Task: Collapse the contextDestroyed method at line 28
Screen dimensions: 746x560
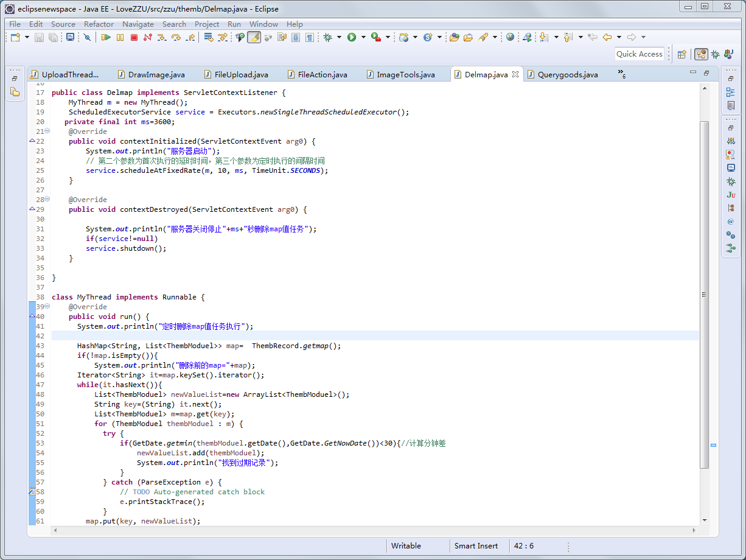Action: 47,200
